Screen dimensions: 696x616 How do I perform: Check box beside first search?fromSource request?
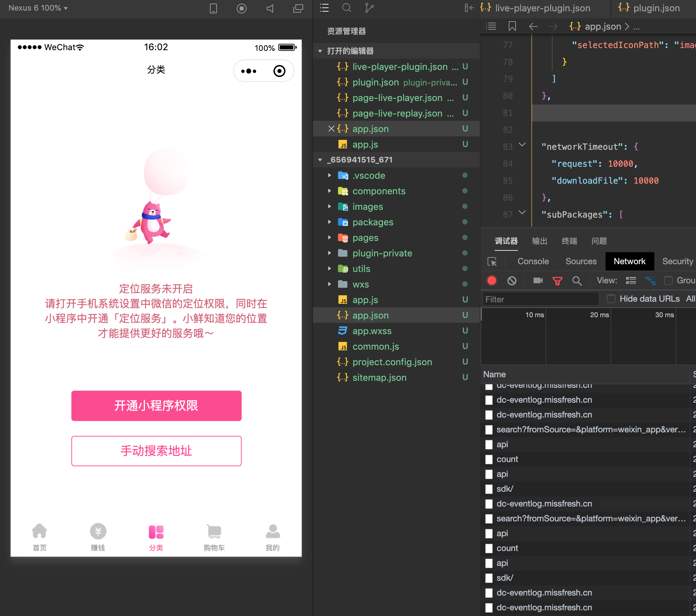pyautogui.click(x=489, y=430)
